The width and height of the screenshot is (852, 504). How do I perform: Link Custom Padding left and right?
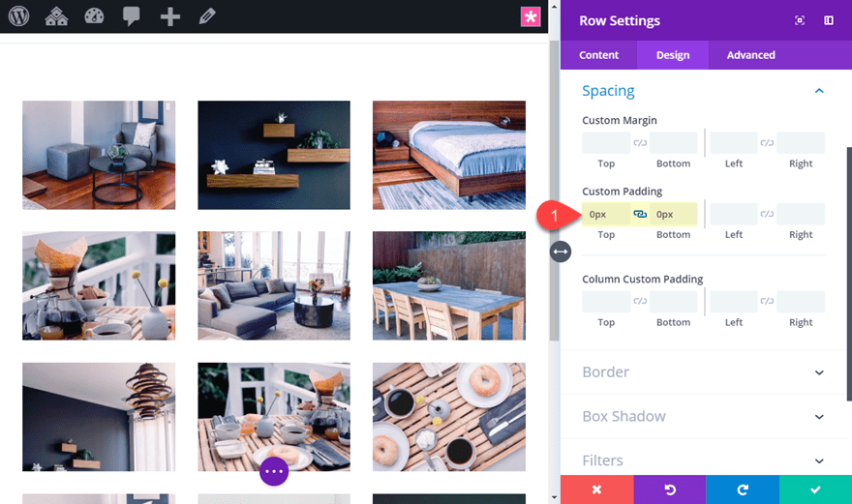coord(767,214)
